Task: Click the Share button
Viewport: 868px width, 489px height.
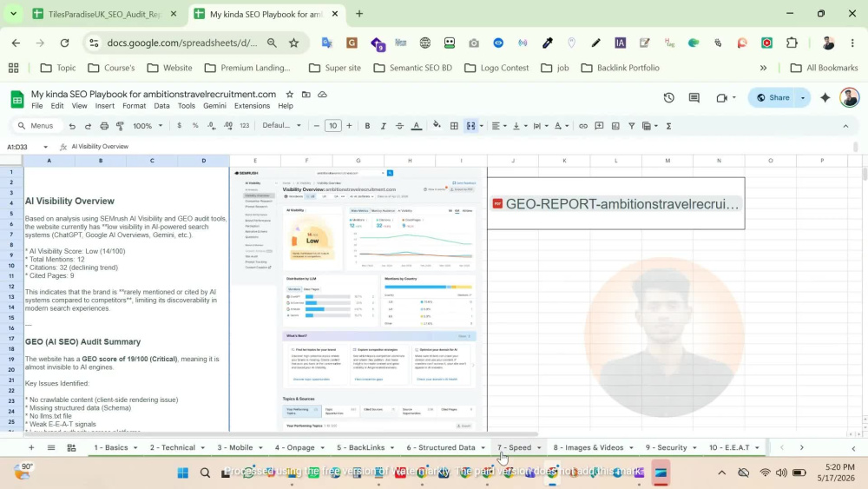Action: click(773, 97)
